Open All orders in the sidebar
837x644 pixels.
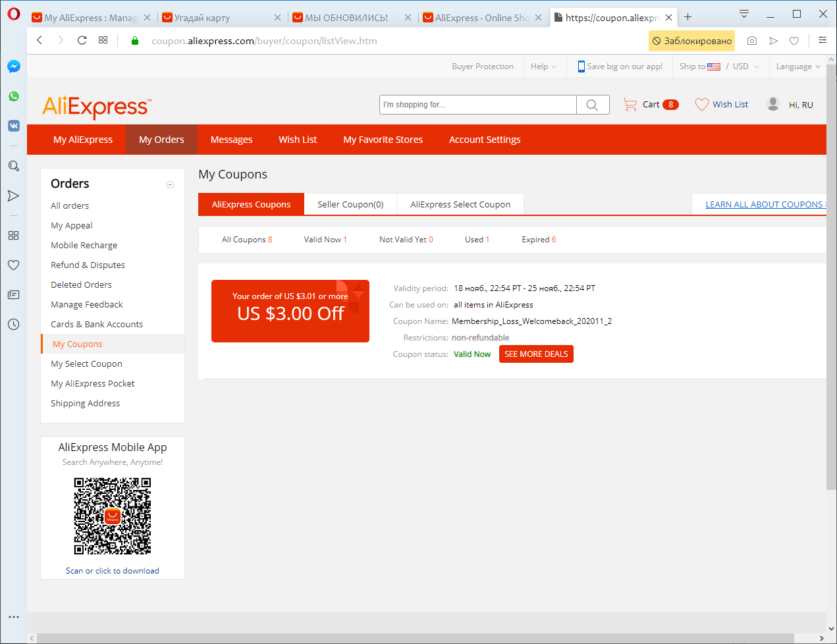[70, 205]
